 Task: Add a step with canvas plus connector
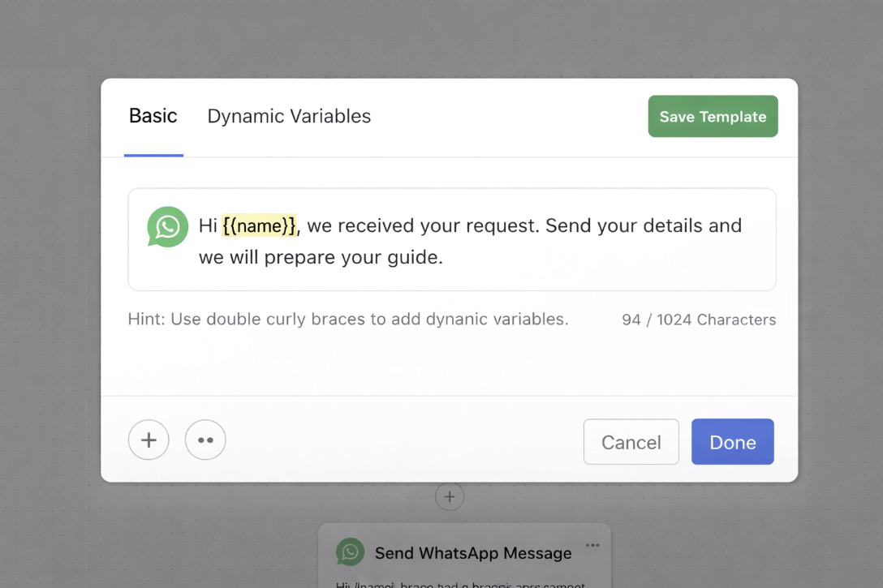tap(450, 496)
